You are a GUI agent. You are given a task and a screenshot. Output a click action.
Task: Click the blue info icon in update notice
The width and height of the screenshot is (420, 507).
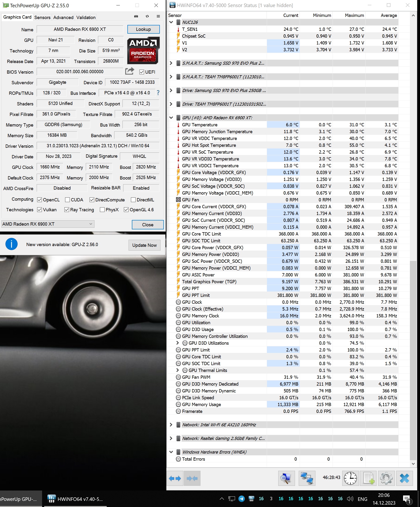[11, 244]
